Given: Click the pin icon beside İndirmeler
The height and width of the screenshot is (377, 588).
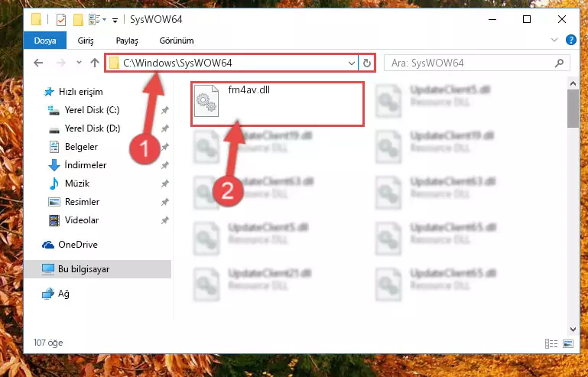Looking at the screenshot, I should tap(164, 165).
